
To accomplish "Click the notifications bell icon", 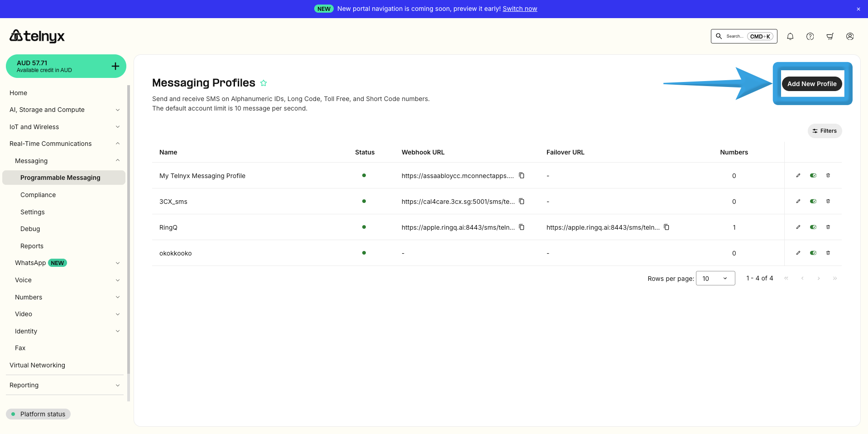I will [x=790, y=36].
